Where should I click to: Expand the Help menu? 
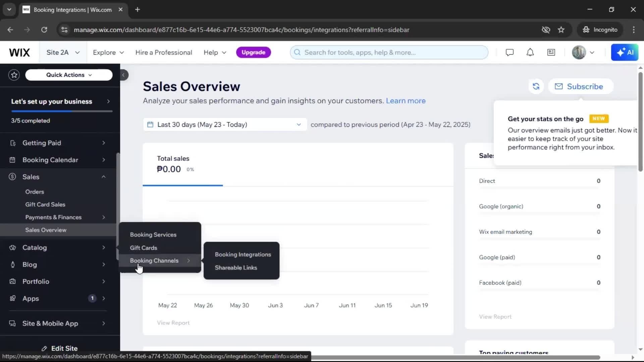pos(215,52)
